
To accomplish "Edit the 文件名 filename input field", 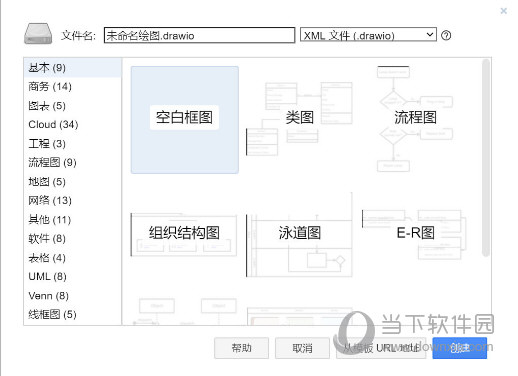I will click(x=199, y=35).
